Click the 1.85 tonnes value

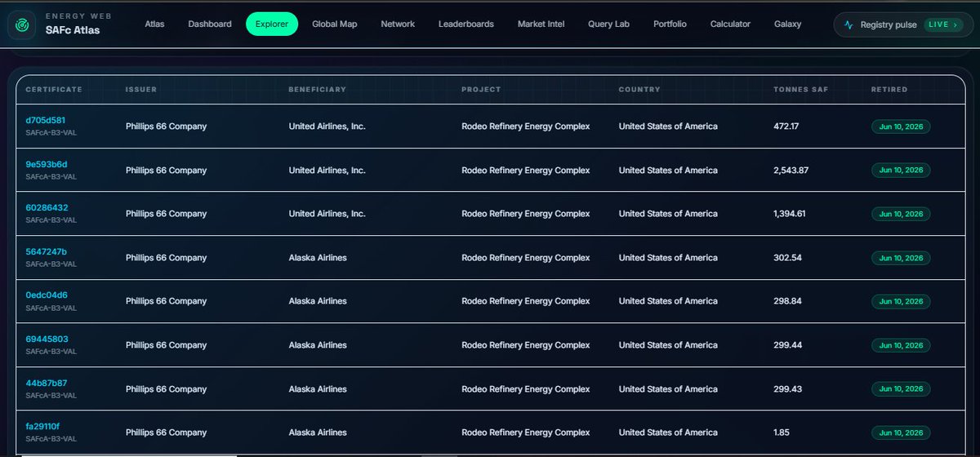point(782,433)
